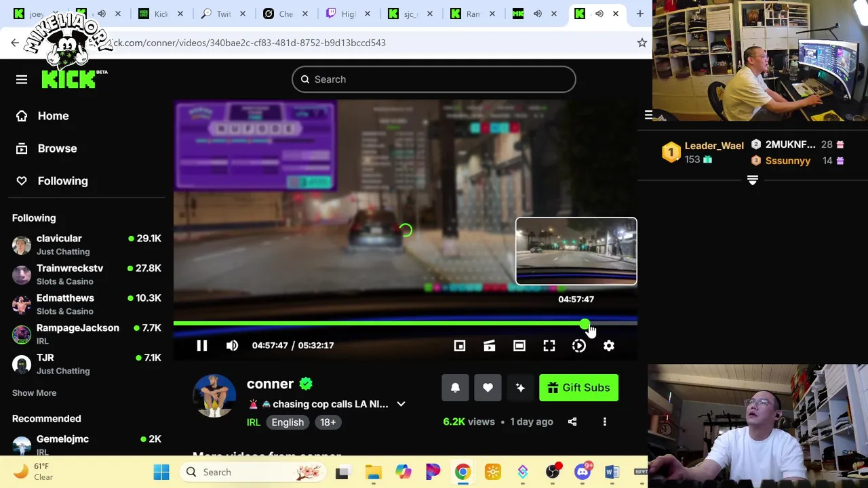This screenshot has width=868, height=488.
Task: Open a new browser tab
Action: click(x=639, y=14)
